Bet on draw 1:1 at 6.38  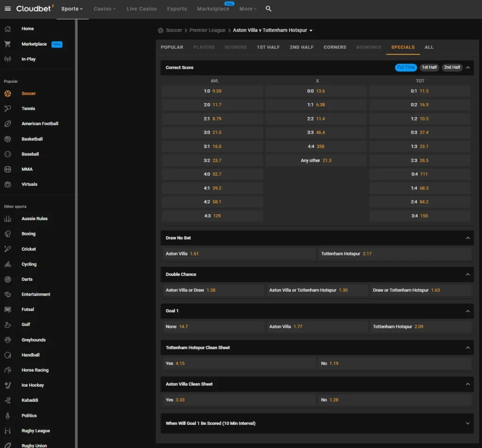tap(316, 105)
